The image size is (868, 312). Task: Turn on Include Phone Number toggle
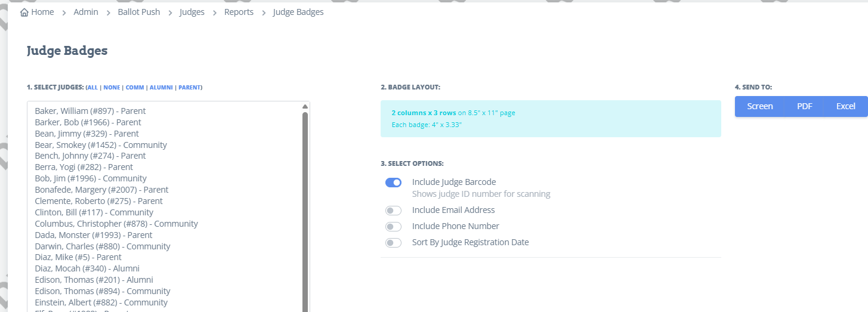tap(393, 227)
